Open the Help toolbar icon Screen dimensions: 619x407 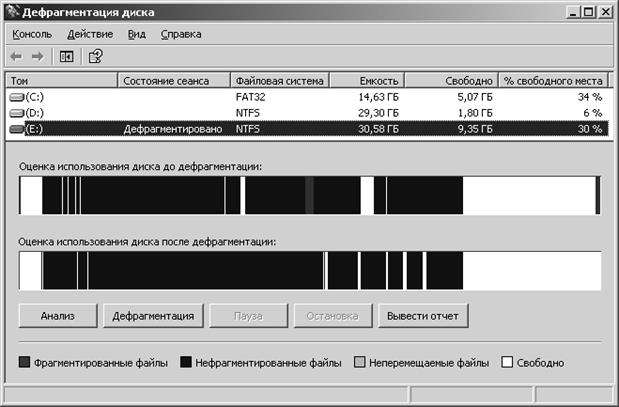(96, 56)
